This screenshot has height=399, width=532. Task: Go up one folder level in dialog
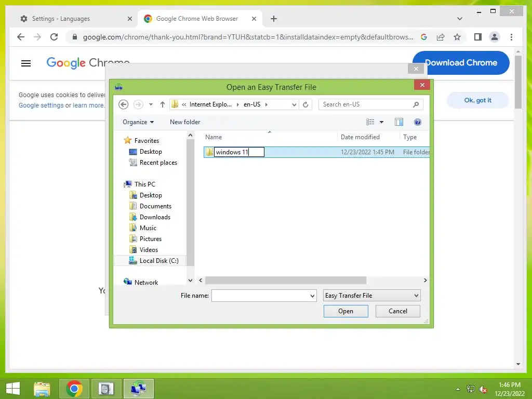click(x=163, y=104)
